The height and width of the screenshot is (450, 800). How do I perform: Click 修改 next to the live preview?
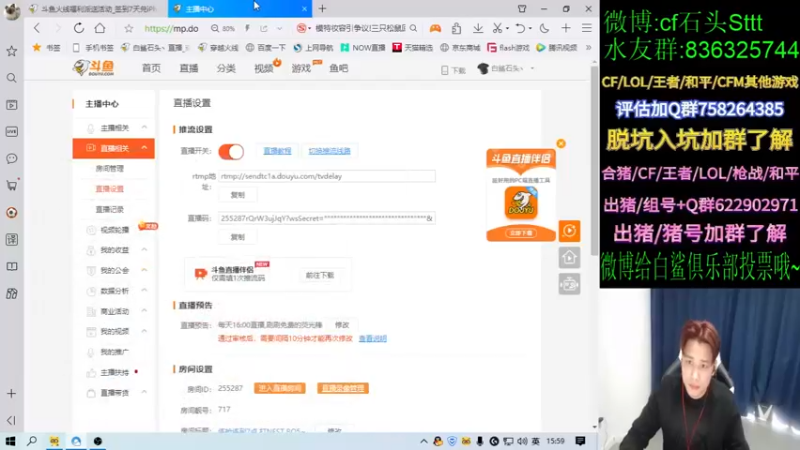click(x=342, y=325)
